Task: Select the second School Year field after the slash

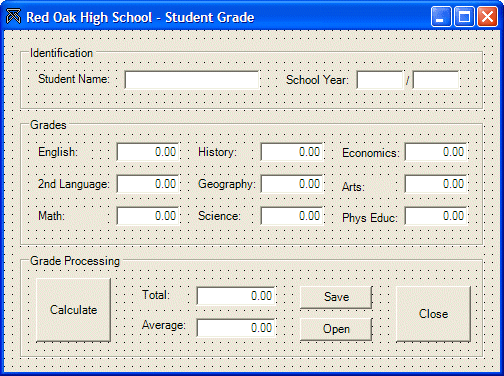Action: 436,80
